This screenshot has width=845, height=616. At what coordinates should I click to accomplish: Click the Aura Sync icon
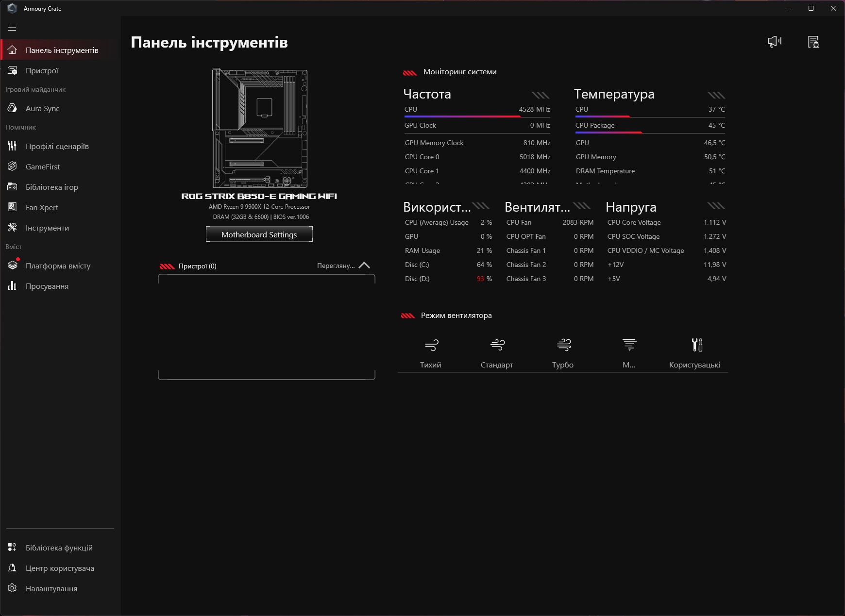(x=12, y=108)
